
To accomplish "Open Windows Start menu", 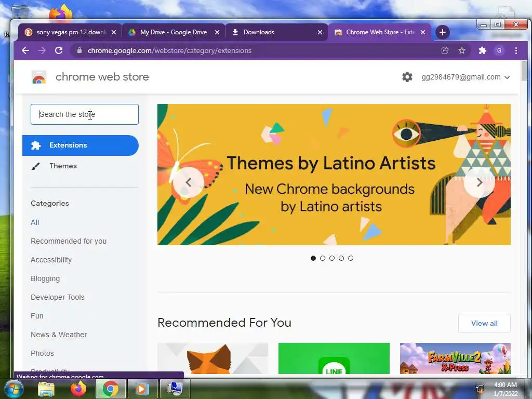I will point(13,389).
